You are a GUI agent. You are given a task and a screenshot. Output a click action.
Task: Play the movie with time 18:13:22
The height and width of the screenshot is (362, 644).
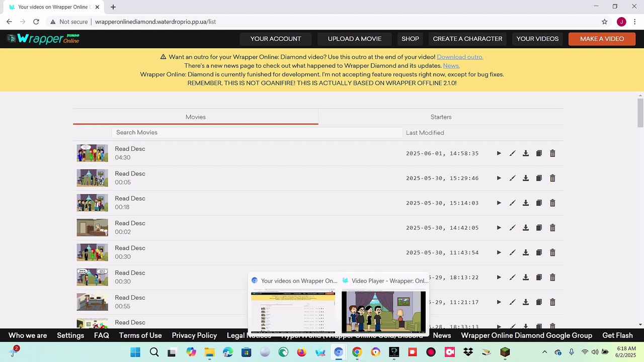[499, 277]
